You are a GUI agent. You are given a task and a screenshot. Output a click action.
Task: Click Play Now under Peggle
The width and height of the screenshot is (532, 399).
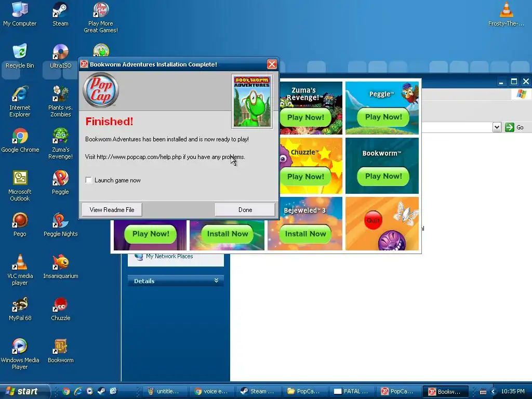[383, 117]
